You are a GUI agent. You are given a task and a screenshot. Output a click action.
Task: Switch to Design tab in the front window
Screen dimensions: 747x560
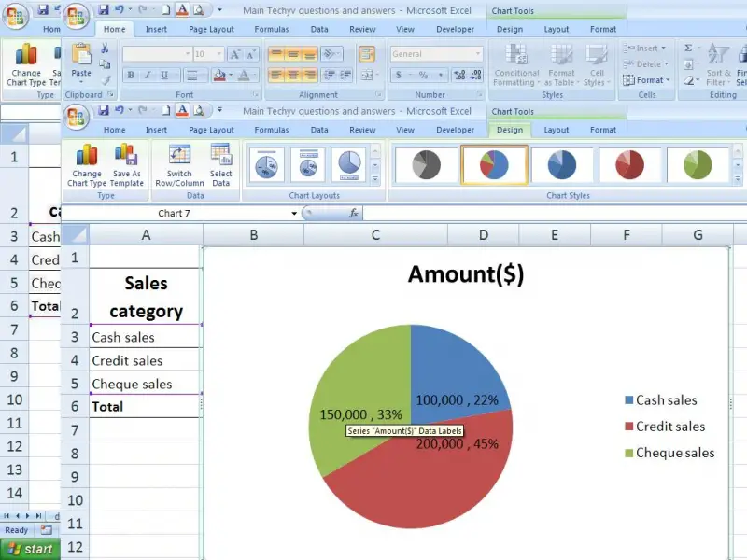[x=510, y=130]
